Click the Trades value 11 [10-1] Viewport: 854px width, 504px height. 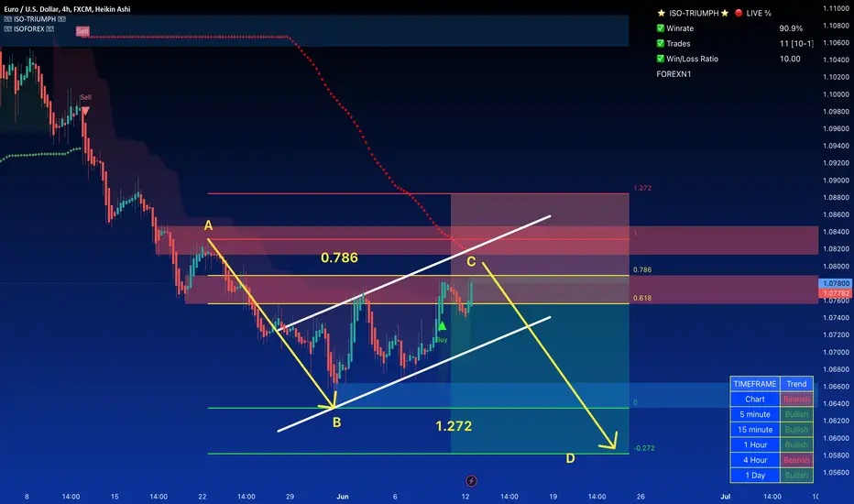click(796, 44)
